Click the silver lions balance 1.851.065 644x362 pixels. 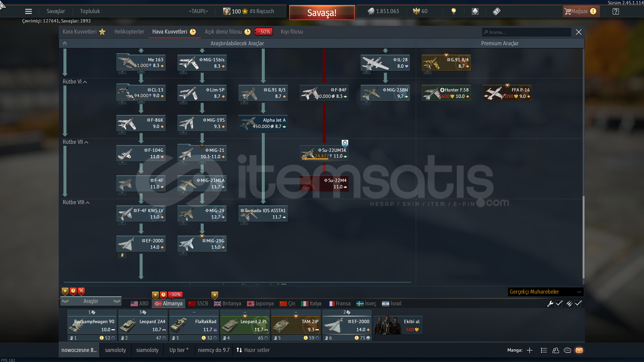pyautogui.click(x=383, y=11)
